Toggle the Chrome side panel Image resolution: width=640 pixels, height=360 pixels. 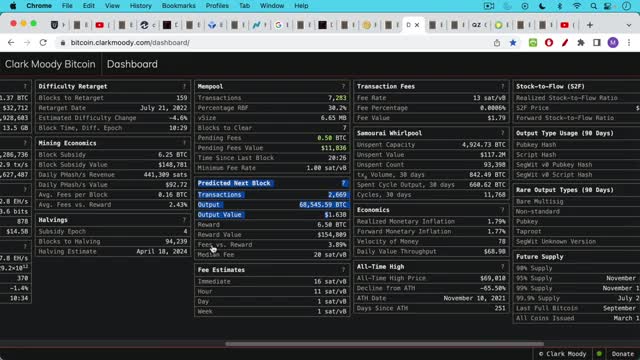click(x=597, y=42)
